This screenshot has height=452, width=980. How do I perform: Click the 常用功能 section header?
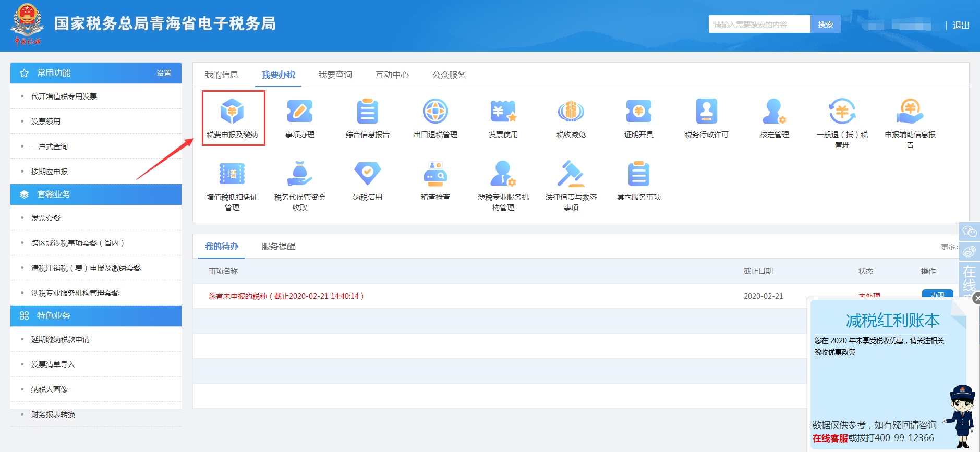(x=96, y=73)
